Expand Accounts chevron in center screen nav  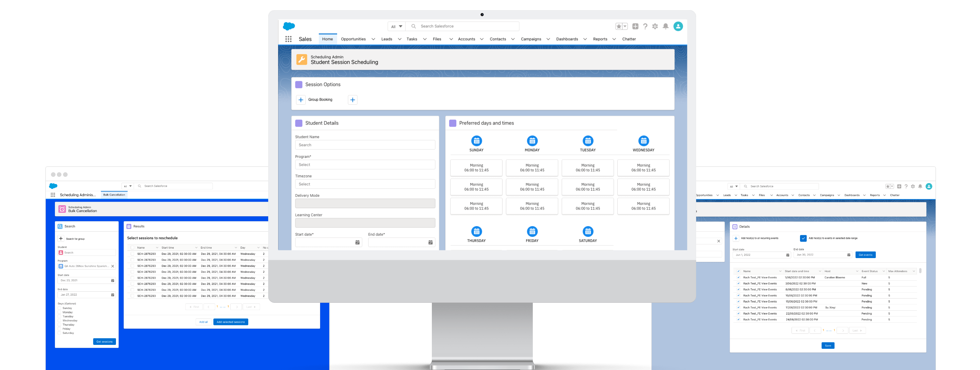click(x=482, y=39)
